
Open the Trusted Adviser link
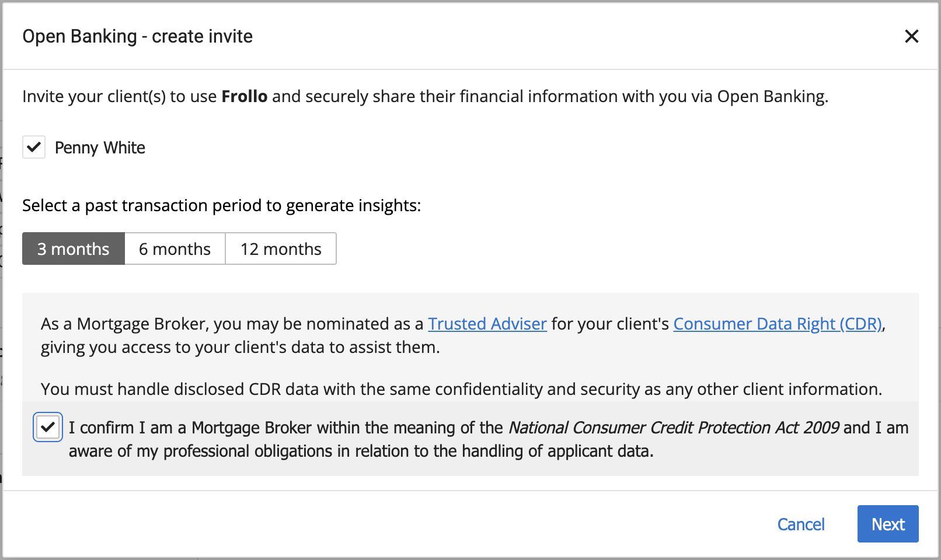[487, 324]
